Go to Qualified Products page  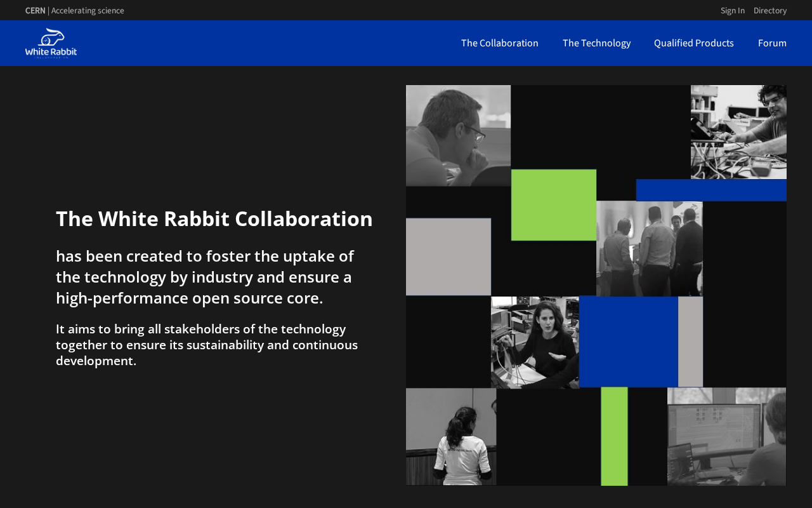tap(694, 43)
